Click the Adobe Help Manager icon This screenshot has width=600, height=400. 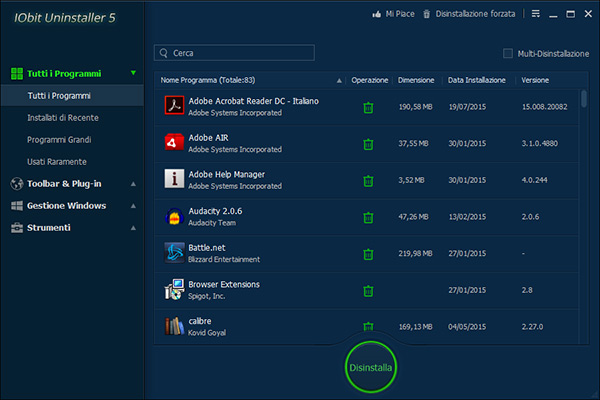(x=174, y=179)
